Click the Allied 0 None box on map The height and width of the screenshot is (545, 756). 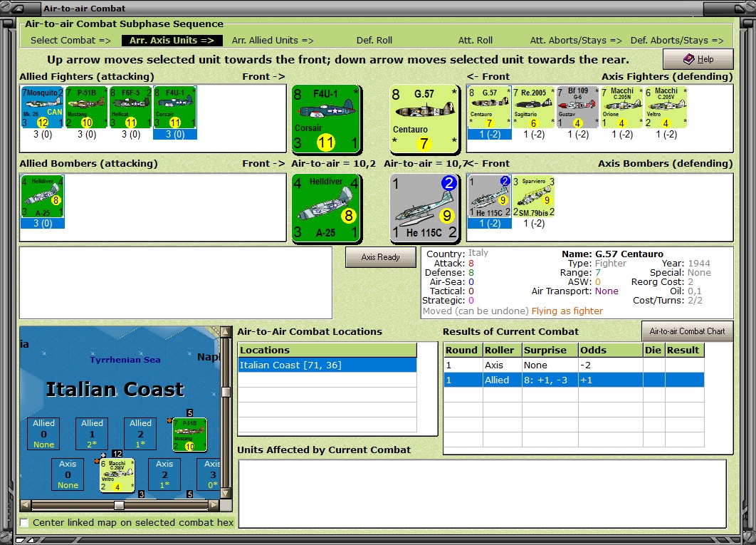[x=43, y=433]
